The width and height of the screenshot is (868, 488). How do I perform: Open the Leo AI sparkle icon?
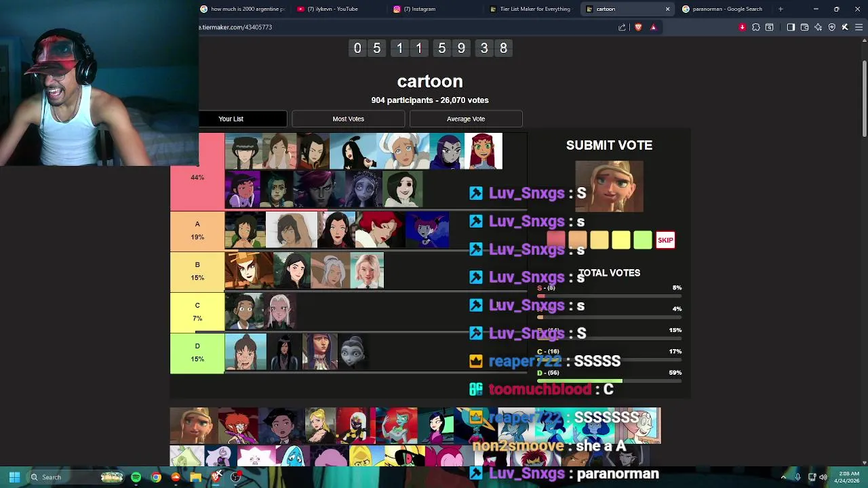(x=818, y=27)
